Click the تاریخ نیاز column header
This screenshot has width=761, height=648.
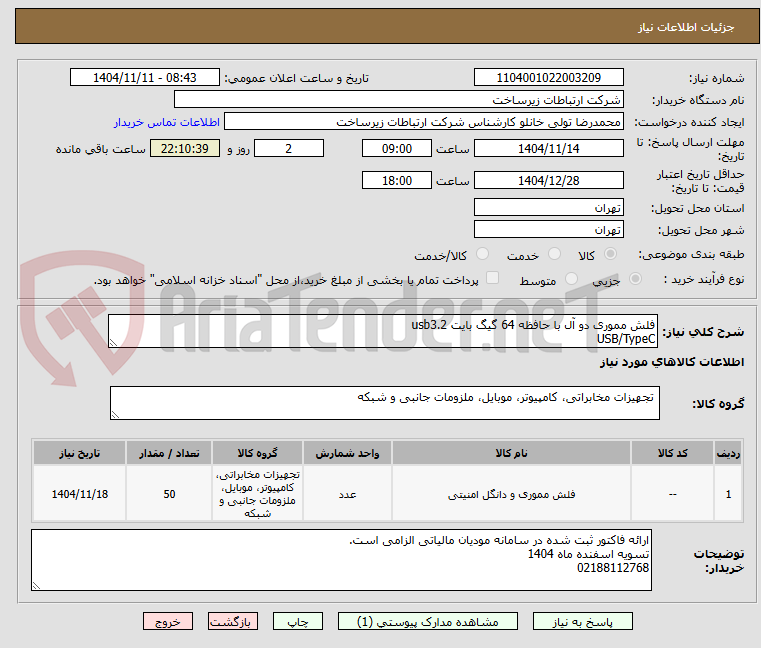click(x=80, y=453)
